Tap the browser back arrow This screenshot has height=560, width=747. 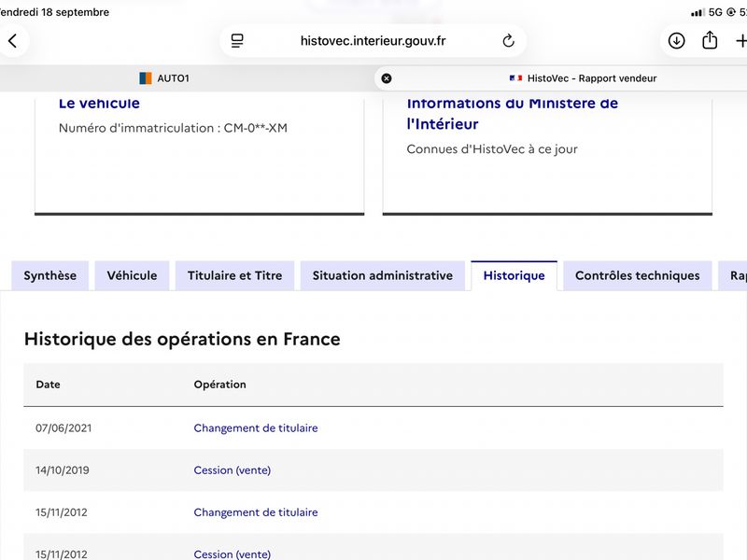[13, 41]
